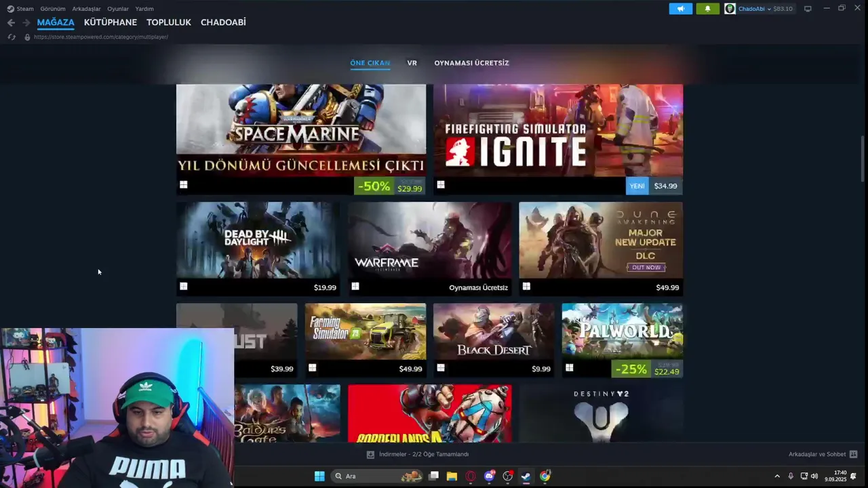Open the Opera browser taskbar icon
The width and height of the screenshot is (868, 488).
click(x=471, y=476)
